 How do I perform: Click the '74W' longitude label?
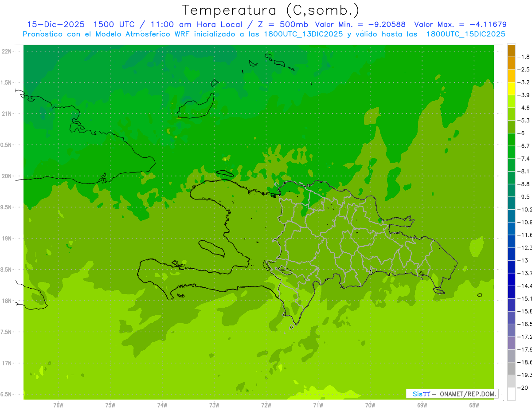click(162, 405)
